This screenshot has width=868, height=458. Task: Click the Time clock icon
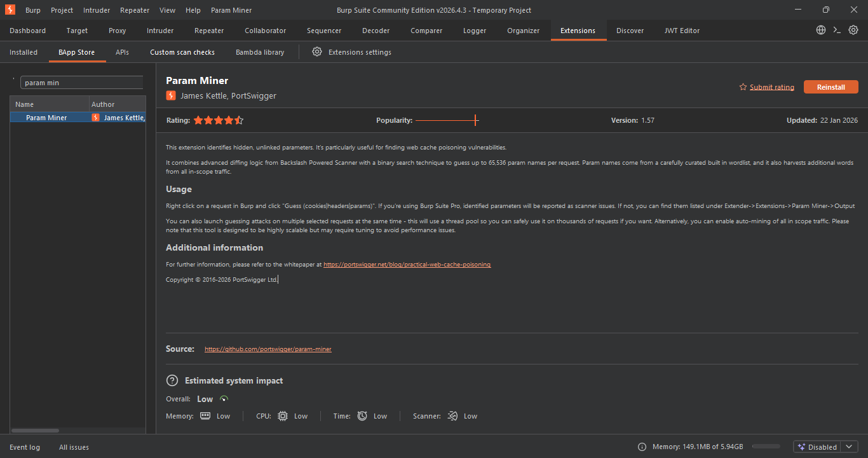362,416
